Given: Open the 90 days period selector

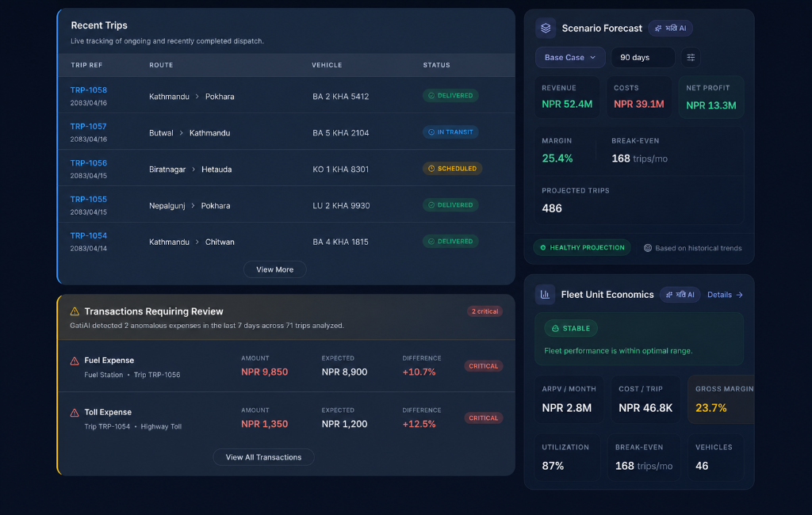Looking at the screenshot, I should [x=642, y=58].
